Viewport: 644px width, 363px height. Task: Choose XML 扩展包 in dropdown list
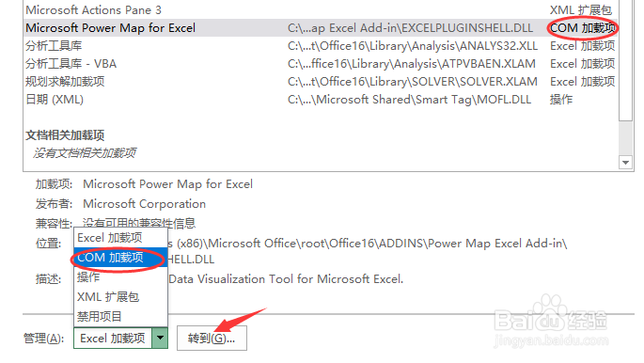click(120, 297)
